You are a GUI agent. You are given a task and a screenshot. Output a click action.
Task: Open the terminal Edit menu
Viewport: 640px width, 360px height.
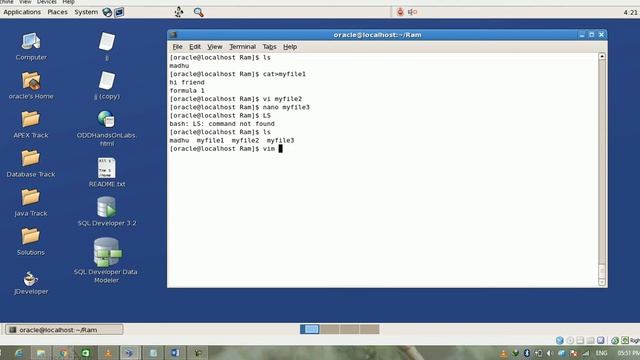tap(195, 47)
